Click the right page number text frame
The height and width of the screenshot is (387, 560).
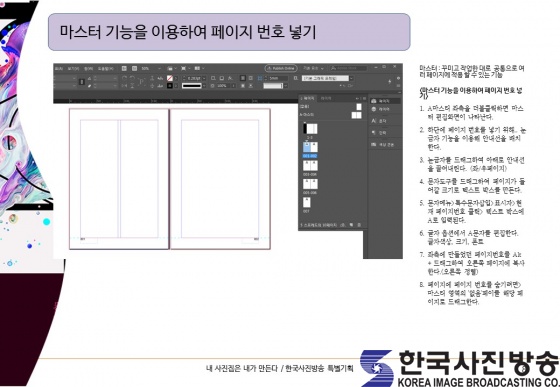[x=250, y=241]
